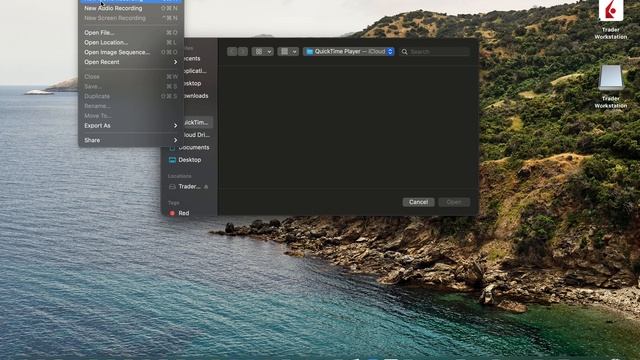The width and height of the screenshot is (640, 360).
Task: Select Open Image Sequence… menu item
Action: coord(131,52)
